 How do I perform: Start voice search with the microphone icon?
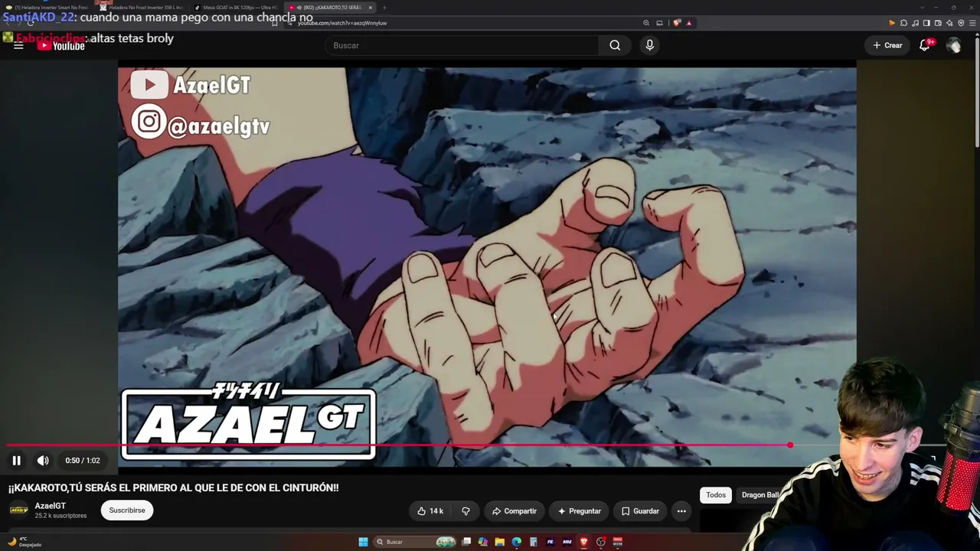pyautogui.click(x=649, y=45)
